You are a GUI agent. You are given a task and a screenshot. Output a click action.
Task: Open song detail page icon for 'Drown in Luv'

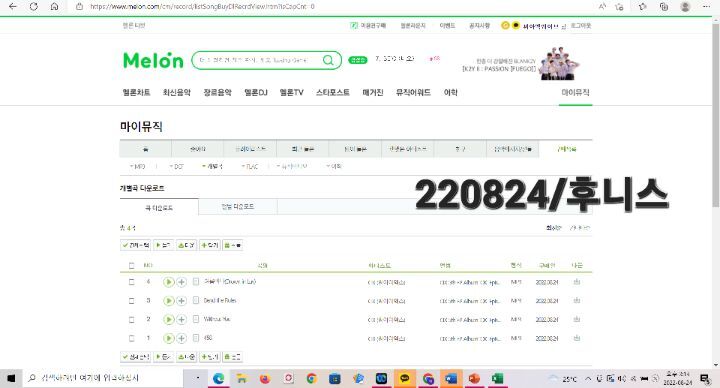click(x=196, y=281)
